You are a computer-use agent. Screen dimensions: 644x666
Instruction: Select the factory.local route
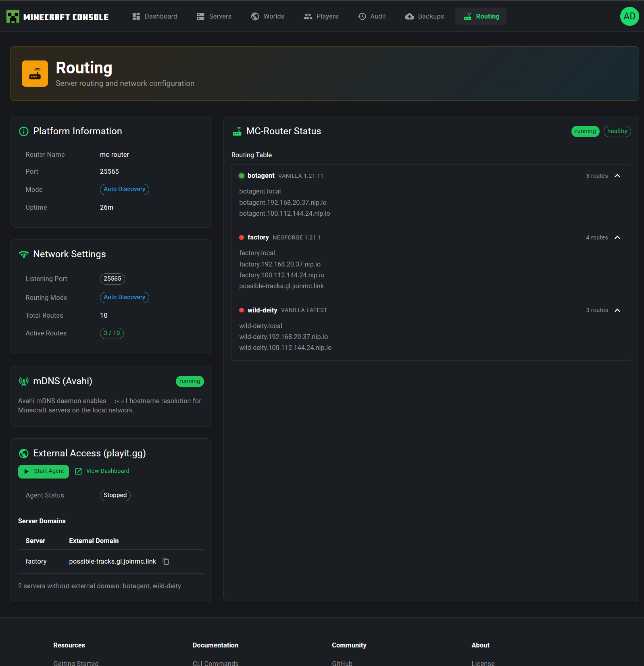[257, 253]
